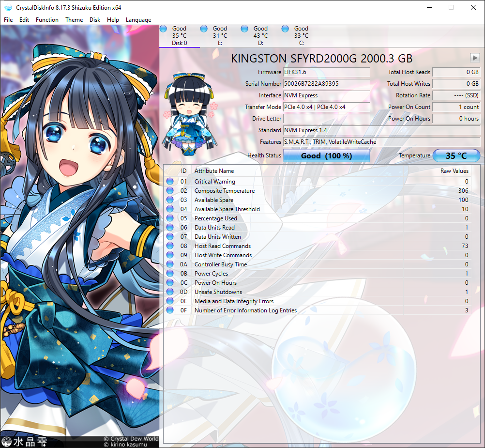
Task: Click the status icon for Percentage Used
Action: pos(170,218)
